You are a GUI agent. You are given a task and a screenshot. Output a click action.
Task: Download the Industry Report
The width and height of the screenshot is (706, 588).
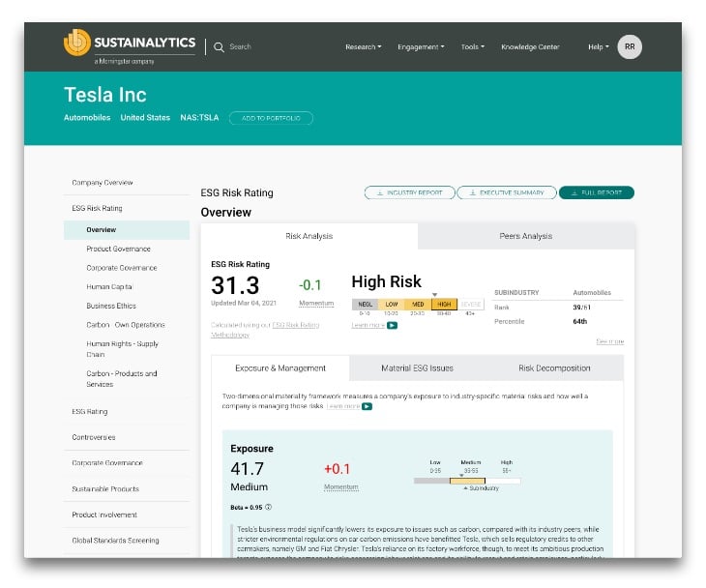click(409, 192)
